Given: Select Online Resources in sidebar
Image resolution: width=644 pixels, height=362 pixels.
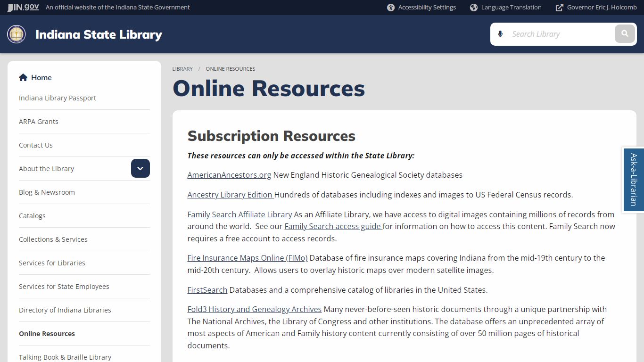Looking at the screenshot, I should (x=47, y=334).
